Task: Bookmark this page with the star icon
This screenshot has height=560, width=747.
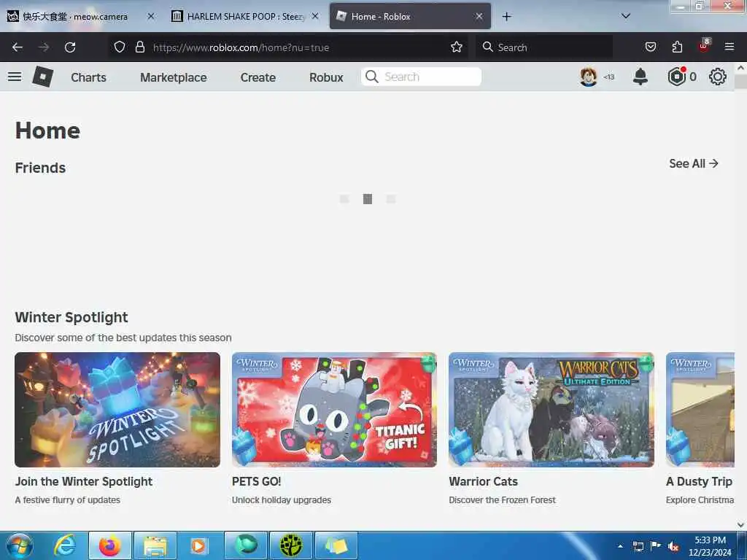Action: click(x=457, y=47)
